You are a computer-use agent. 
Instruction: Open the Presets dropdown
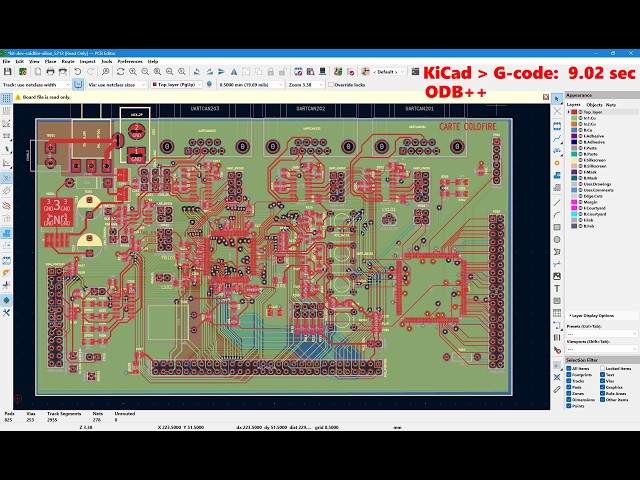(x=602, y=334)
